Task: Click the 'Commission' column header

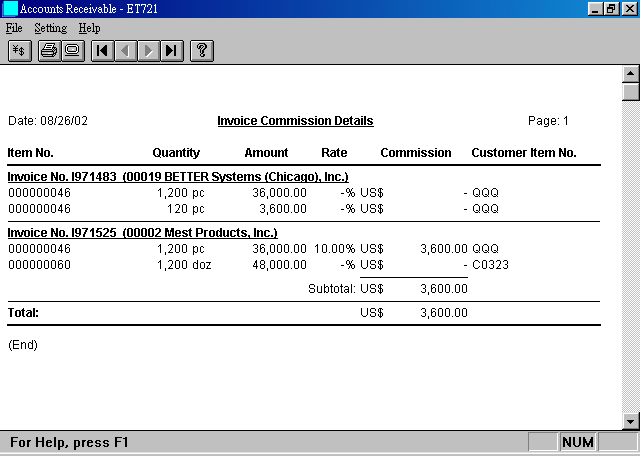Action: point(416,153)
